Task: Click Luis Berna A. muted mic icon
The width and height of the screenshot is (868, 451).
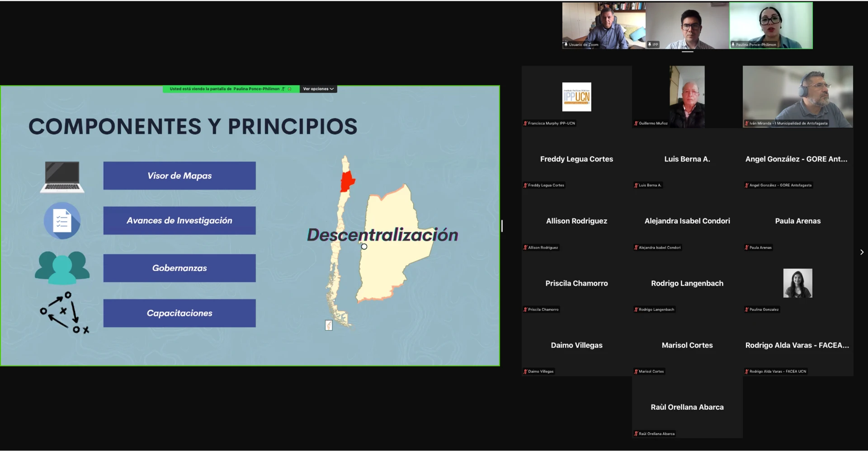Action: tap(636, 185)
